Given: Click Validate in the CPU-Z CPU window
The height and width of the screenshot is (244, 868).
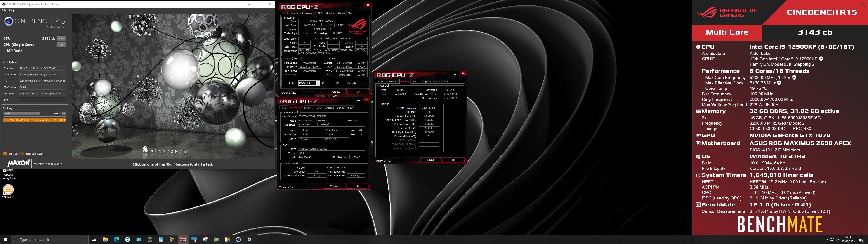Looking at the screenshot, I should [x=336, y=92].
